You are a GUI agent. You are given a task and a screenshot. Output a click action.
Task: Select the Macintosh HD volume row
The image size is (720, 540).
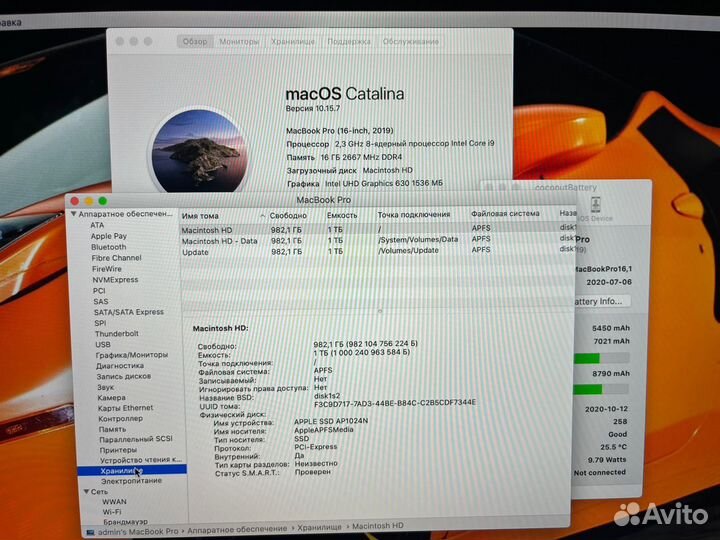coord(377,229)
